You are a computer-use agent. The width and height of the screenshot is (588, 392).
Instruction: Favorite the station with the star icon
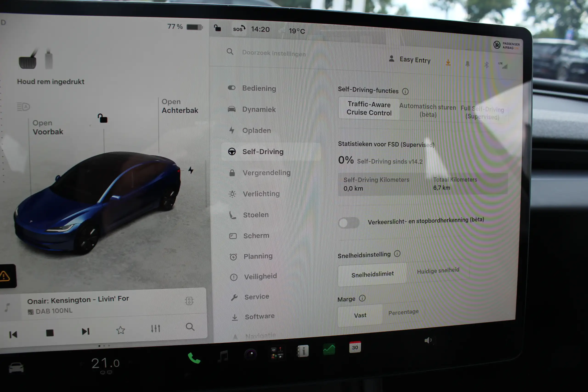pos(120,330)
